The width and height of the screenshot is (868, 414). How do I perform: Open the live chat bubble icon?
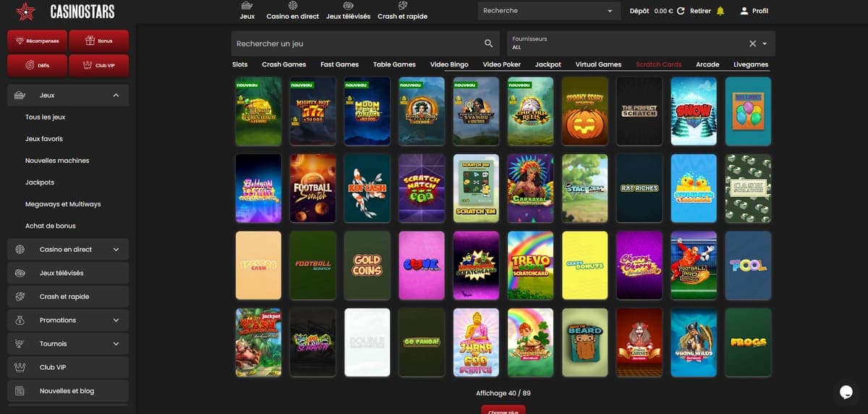(847, 392)
